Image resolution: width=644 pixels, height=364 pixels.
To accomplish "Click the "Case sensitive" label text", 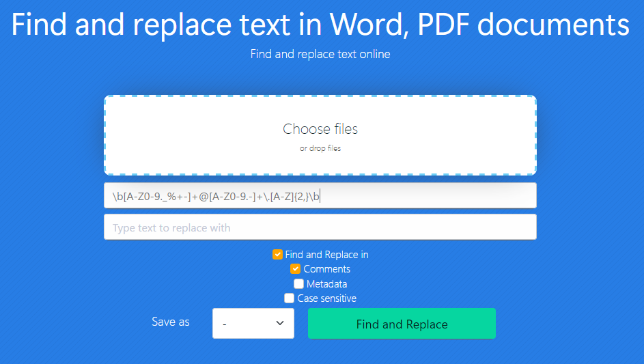I will click(x=326, y=298).
